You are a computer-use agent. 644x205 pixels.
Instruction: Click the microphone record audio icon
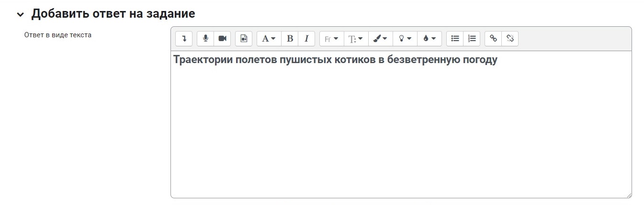[x=205, y=39]
